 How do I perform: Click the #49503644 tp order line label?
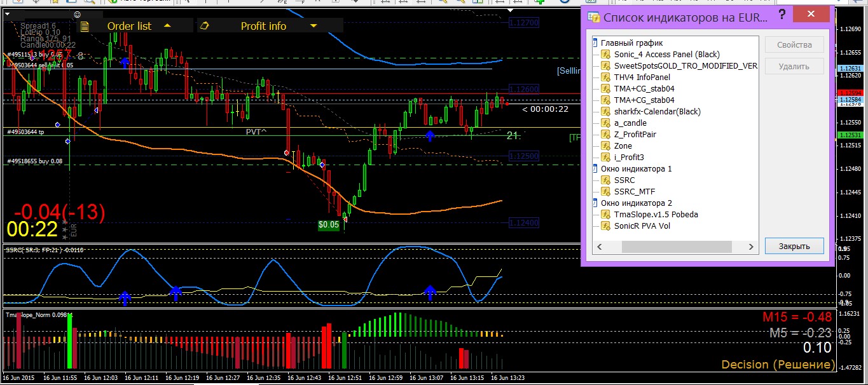click(25, 132)
